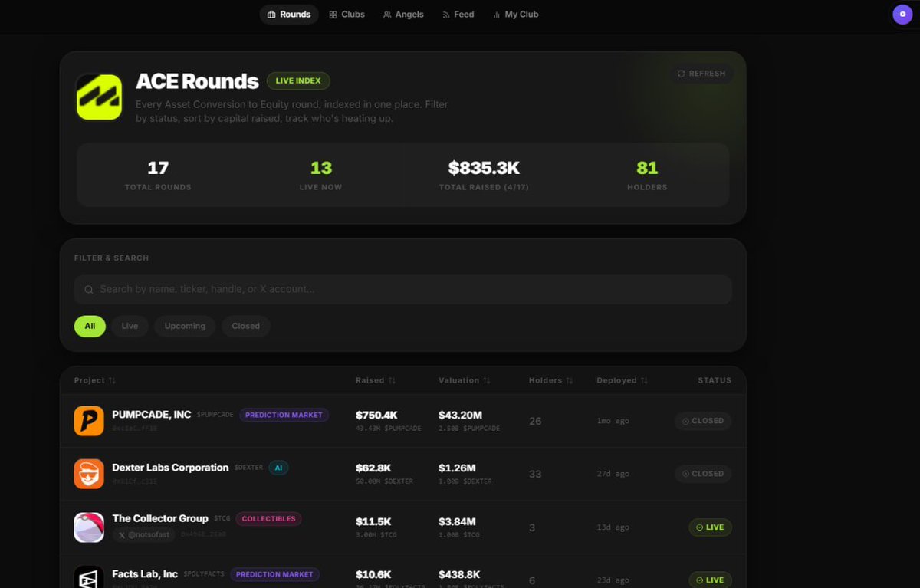Open PUMPCADE, INC project name
The image size is (920, 588).
pos(152,415)
